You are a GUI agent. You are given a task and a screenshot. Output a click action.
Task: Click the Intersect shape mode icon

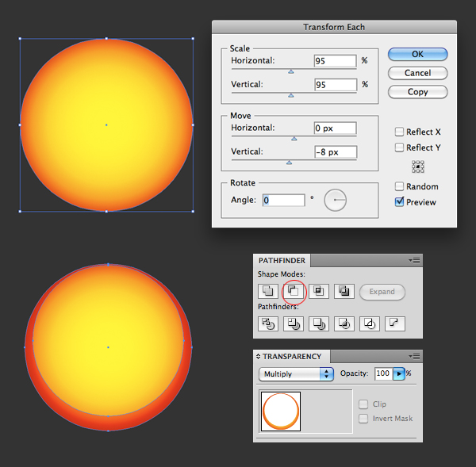[319, 292]
